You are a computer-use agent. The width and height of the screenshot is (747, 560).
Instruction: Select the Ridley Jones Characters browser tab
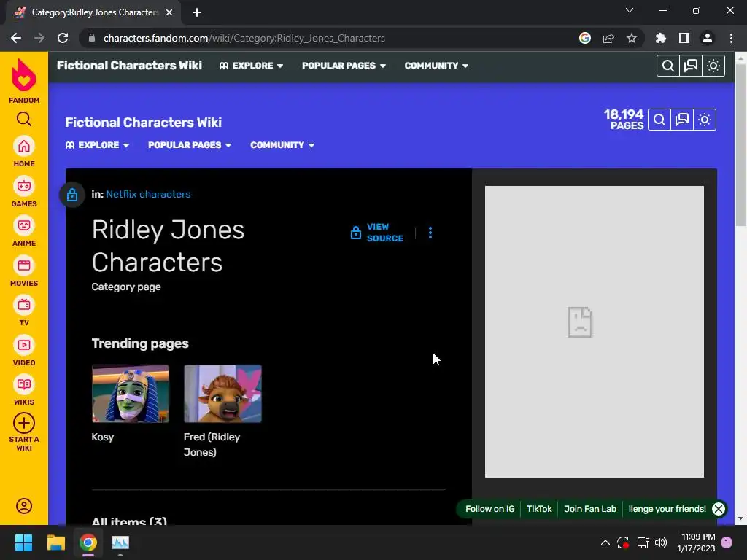[x=93, y=12]
